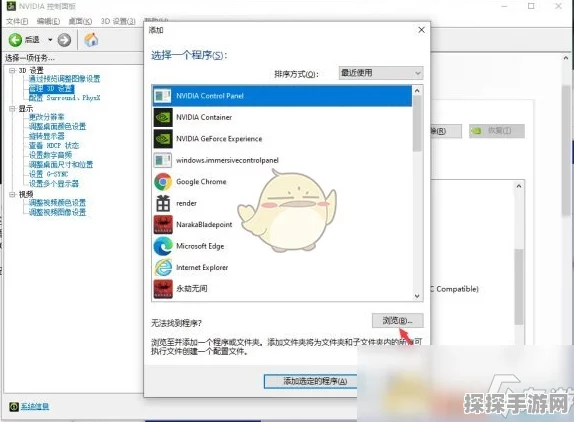Click the system information icon at bottom left
The image size is (574, 422).
click(14, 406)
